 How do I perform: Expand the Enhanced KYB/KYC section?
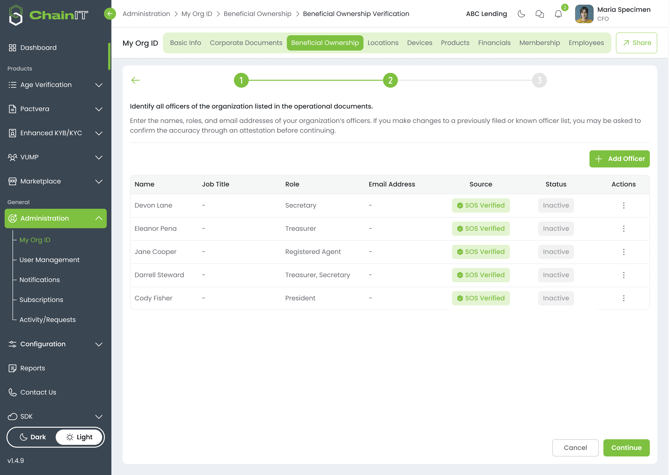pos(55,133)
